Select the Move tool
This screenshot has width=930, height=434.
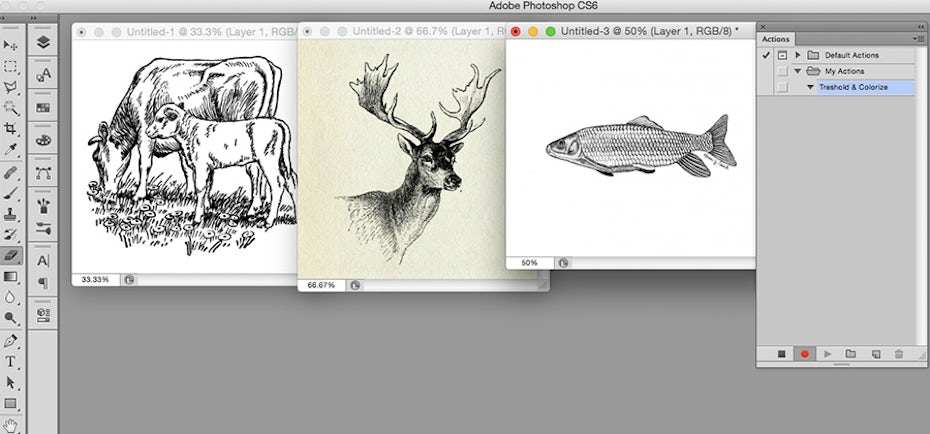(x=11, y=45)
